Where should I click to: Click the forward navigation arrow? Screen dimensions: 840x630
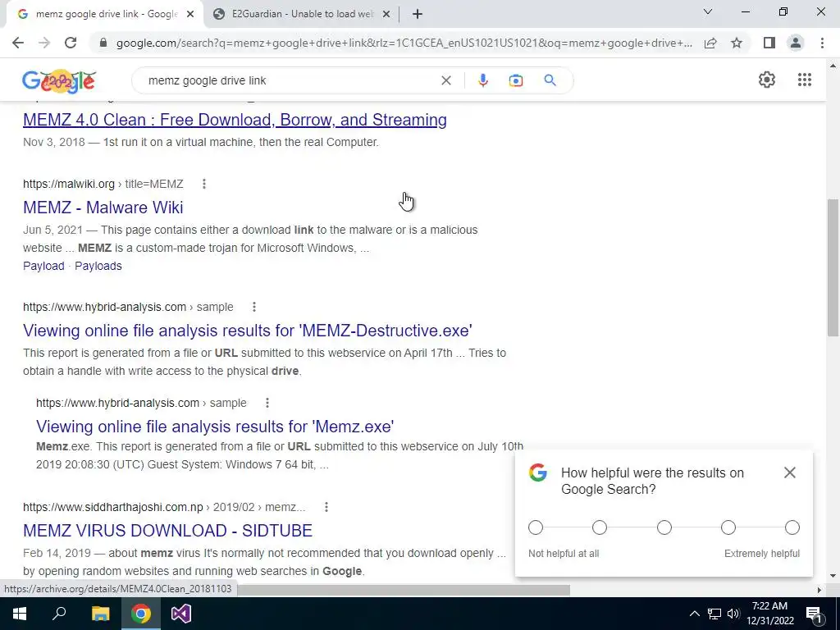(x=44, y=43)
